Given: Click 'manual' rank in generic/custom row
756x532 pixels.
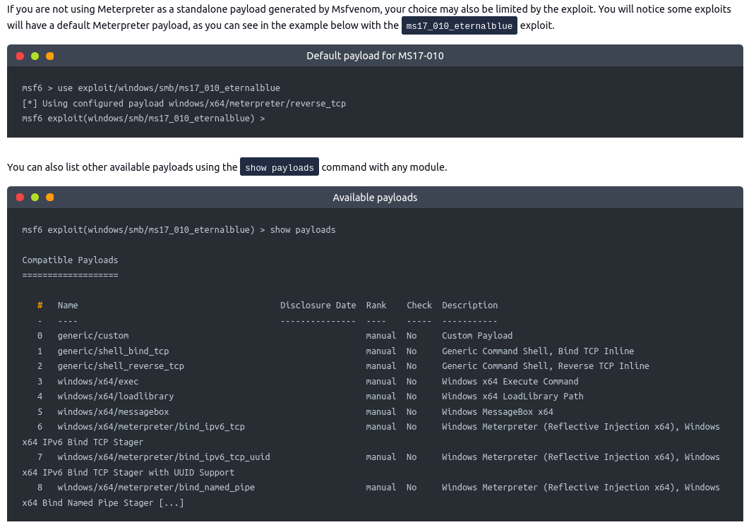Looking at the screenshot, I should pyautogui.click(x=381, y=336).
